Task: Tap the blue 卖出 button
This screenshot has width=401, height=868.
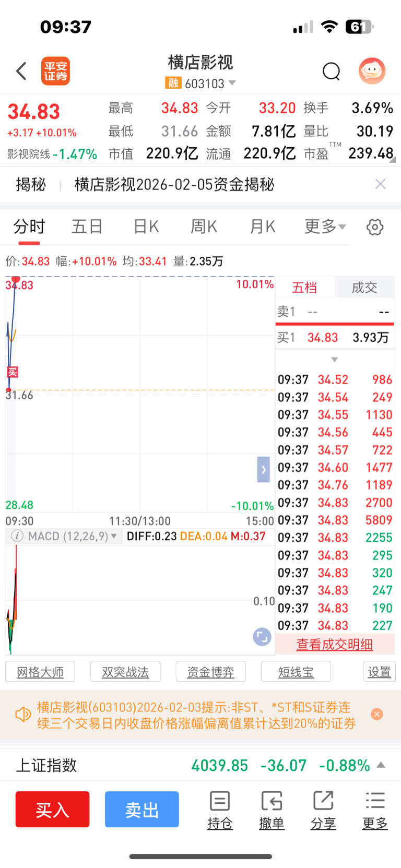Action: click(142, 810)
